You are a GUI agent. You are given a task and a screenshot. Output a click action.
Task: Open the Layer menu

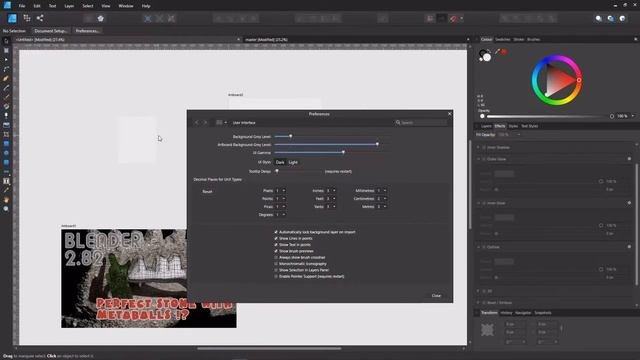click(69, 6)
